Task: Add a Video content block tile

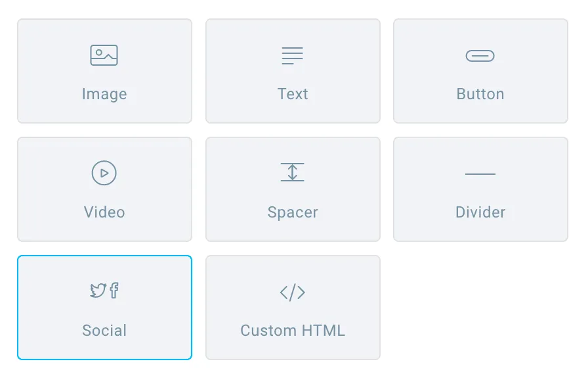Action: pos(104,189)
